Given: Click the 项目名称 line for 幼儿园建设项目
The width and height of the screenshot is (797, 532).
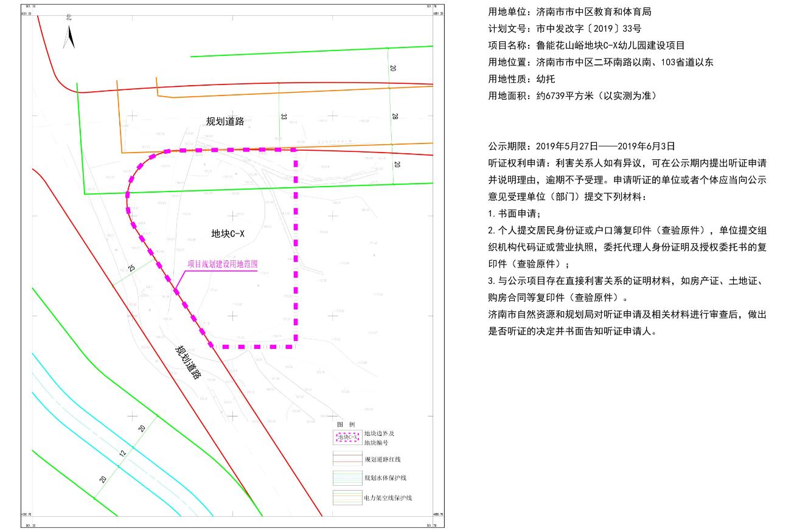Looking at the screenshot, I should (x=586, y=46).
